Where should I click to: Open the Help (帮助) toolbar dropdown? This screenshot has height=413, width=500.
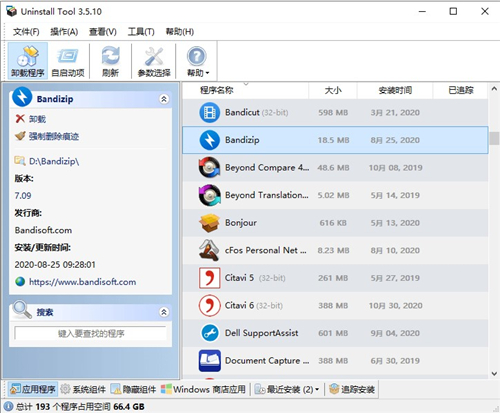[x=197, y=61]
